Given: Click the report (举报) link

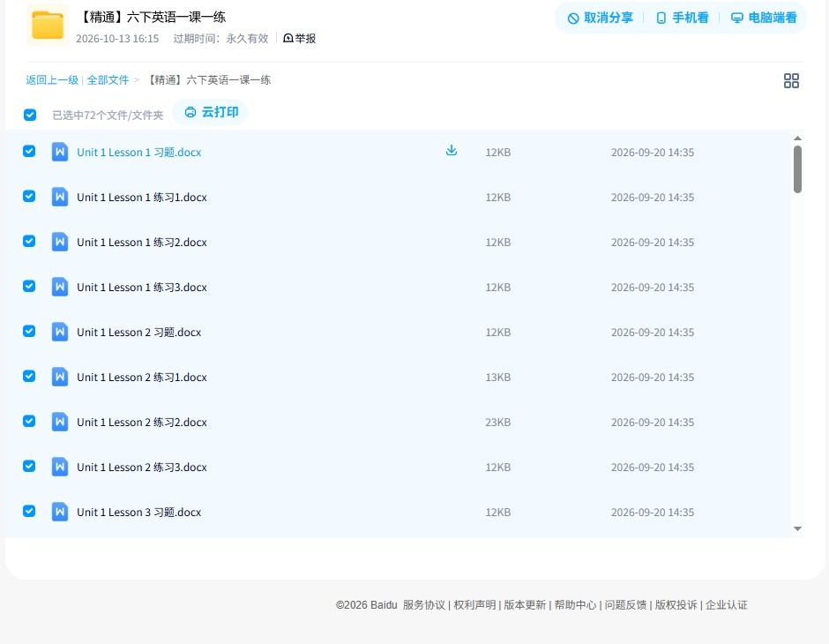Looking at the screenshot, I should tap(300, 38).
